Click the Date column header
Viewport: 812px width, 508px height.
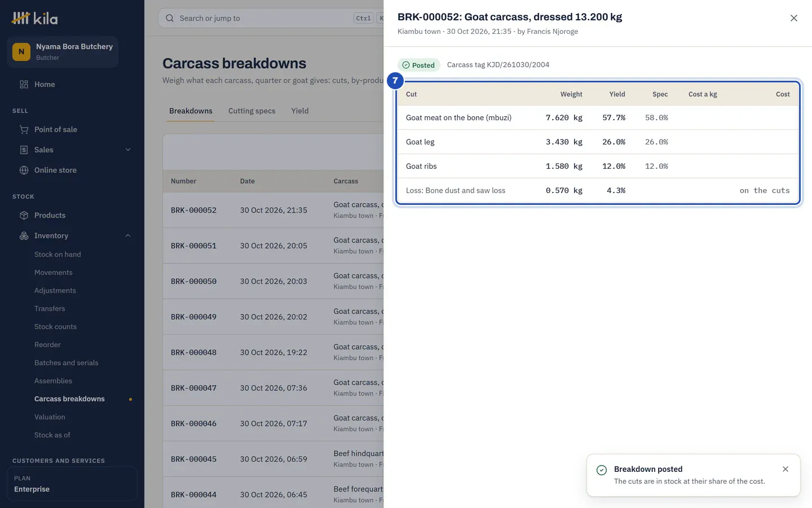click(248, 181)
